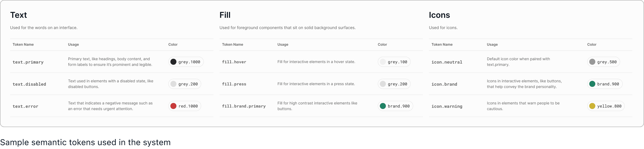Click icon.brand green brand.900 swatch
Image resolution: width=644 pixels, height=149 pixels.
click(x=592, y=84)
